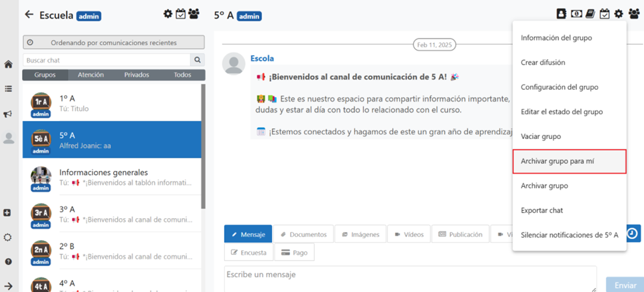Image resolution: width=644 pixels, height=292 pixels.
Task: Open the help question mark in sidebar
Action: click(8, 261)
